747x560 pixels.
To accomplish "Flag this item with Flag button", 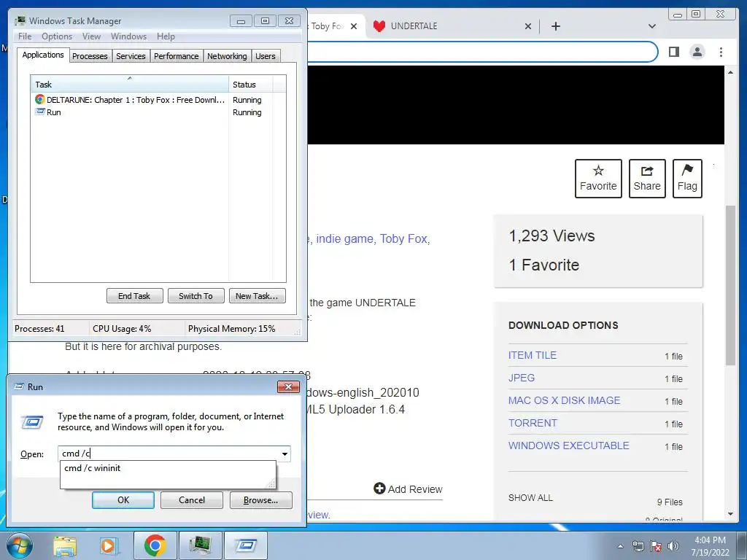I will click(687, 179).
